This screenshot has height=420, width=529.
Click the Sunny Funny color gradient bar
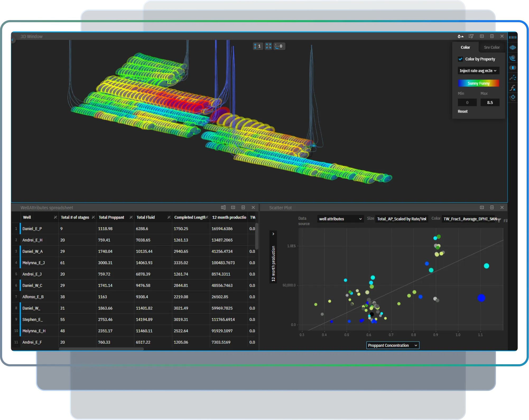point(478,83)
